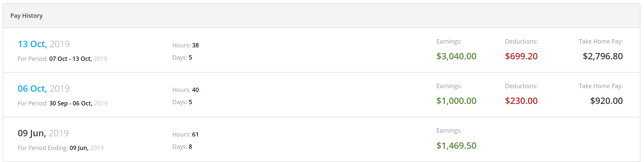Click the $3,040.00 earnings amount
Viewport: 644px width, 162px height.
click(x=456, y=56)
